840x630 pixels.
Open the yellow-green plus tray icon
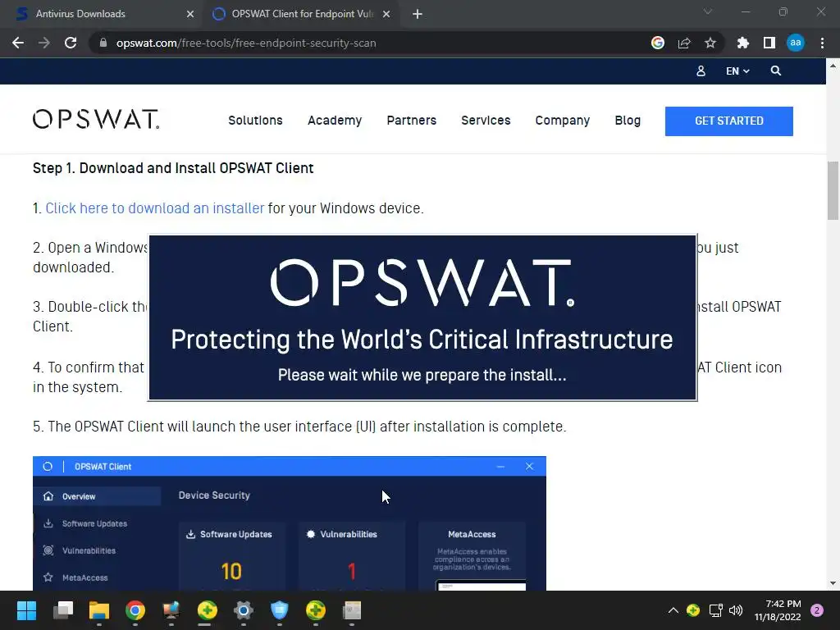point(693,610)
